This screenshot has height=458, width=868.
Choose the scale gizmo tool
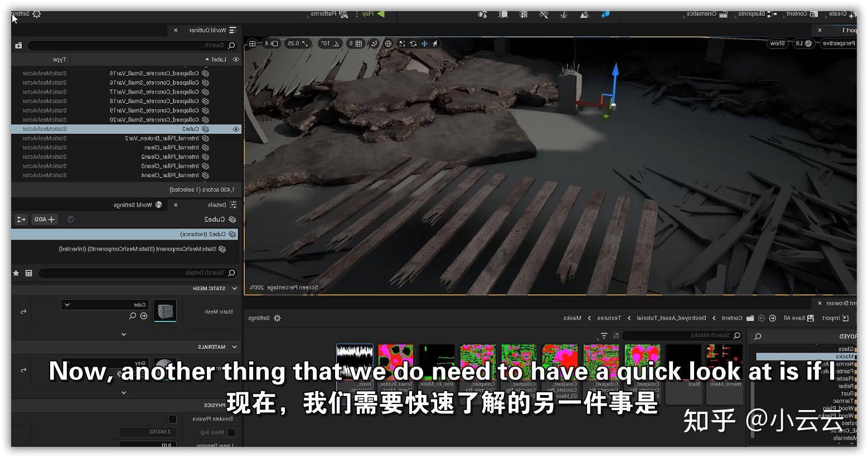(x=402, y=43)
